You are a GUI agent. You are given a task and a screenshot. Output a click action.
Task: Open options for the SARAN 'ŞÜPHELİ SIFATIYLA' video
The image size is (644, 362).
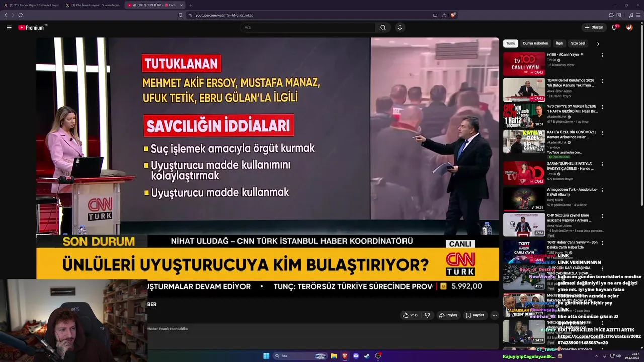tap(602, 164)
